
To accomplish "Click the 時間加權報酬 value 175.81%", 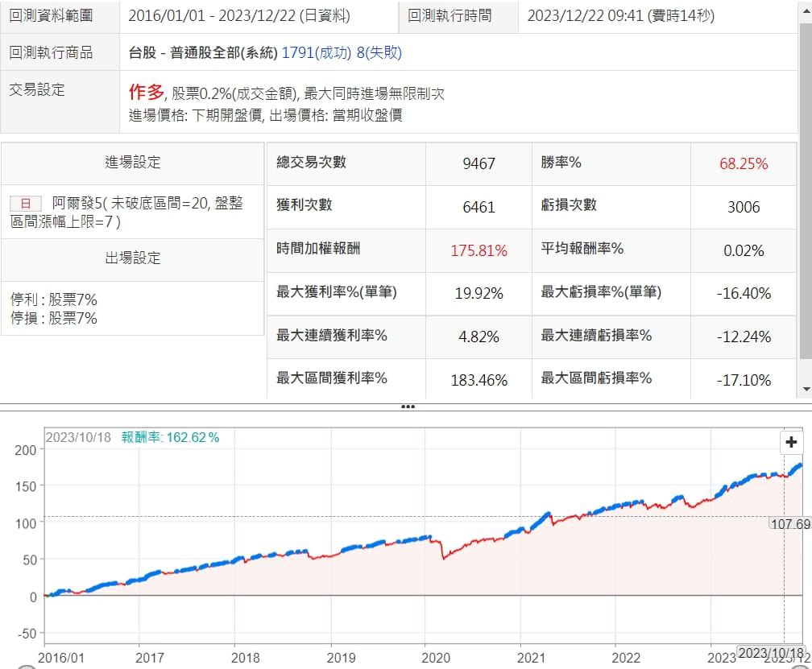I will (x=478, y=250).
